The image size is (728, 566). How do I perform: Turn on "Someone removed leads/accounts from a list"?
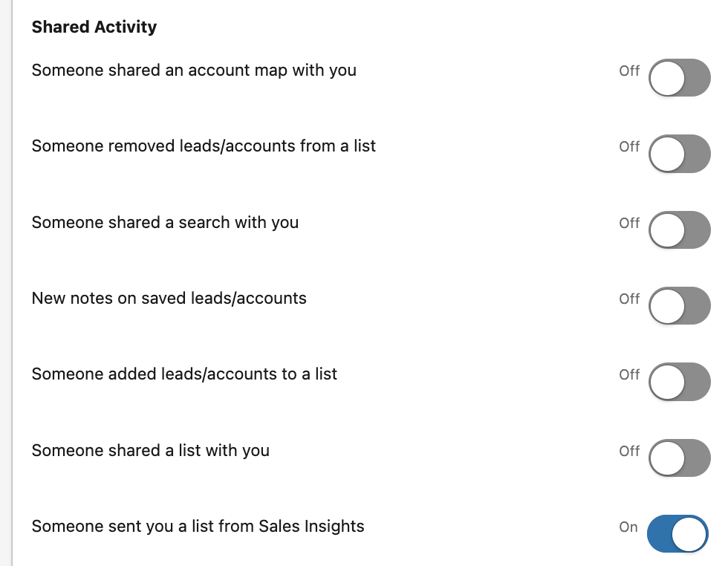click(x=678, y=154)
